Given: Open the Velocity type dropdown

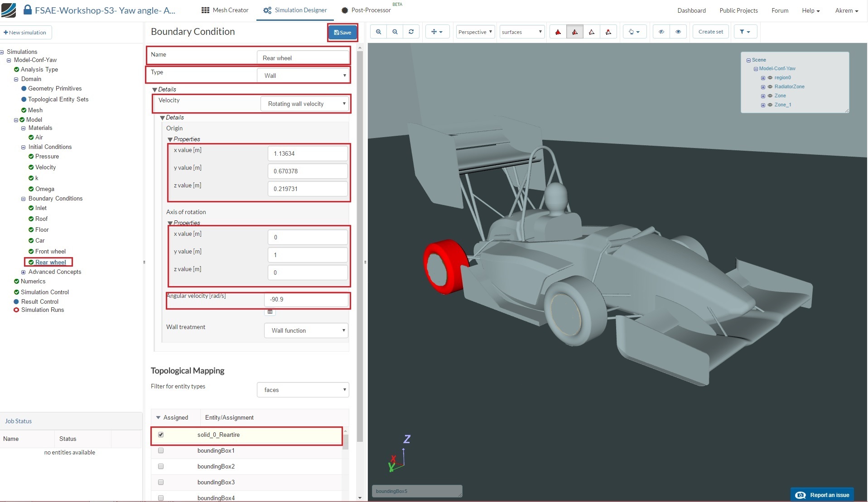Looking at the screenshot, I should coord(305,104).
